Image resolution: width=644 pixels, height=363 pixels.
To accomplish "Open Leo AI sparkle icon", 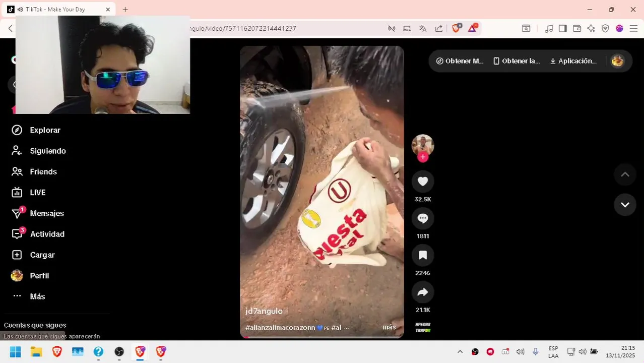I will [x=591, y=28].
